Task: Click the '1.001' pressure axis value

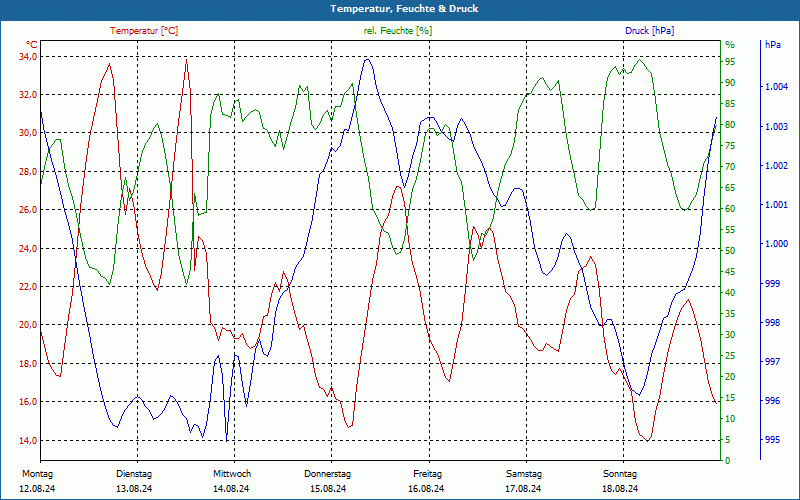Action: click(777, 205)
